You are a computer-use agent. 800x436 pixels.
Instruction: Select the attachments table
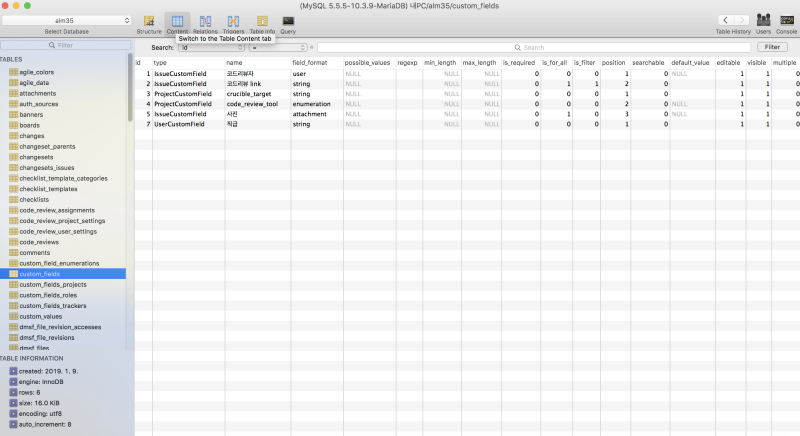38,93
